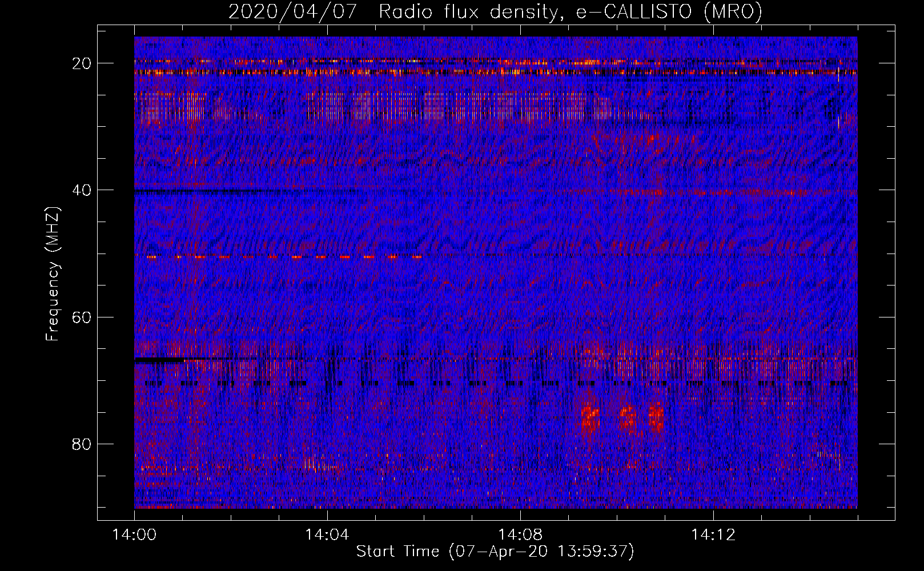Click the 40 MHz frequency label
The image size is (924, 571).
(x=82, y=190)
